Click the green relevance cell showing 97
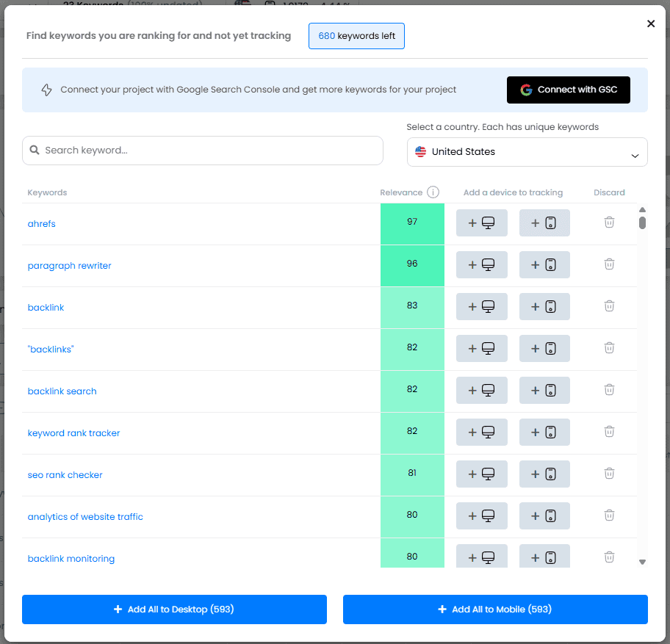Viewport: 670px width, 644px height. click(412, 222)
